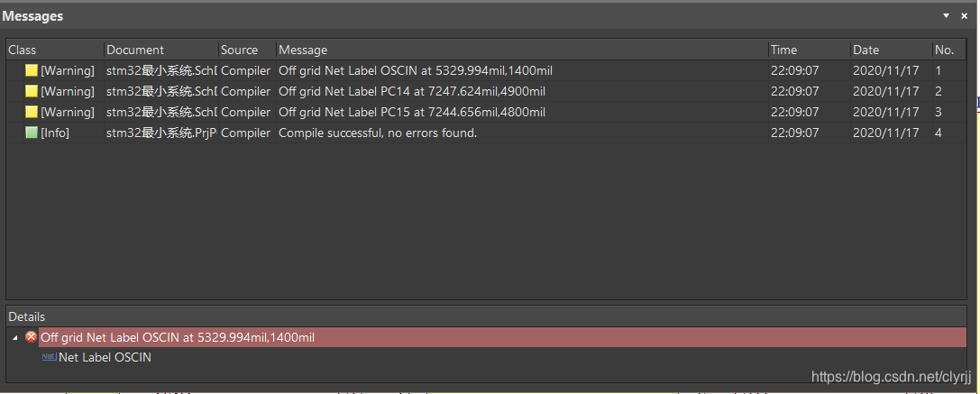Select Compile successful info message row

pos(377,133)
